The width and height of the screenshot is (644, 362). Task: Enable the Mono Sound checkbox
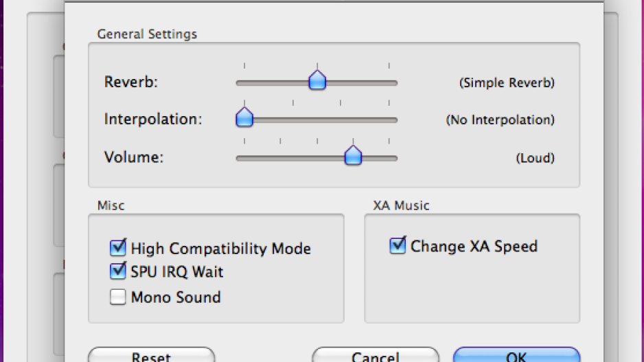coord(118,297)
